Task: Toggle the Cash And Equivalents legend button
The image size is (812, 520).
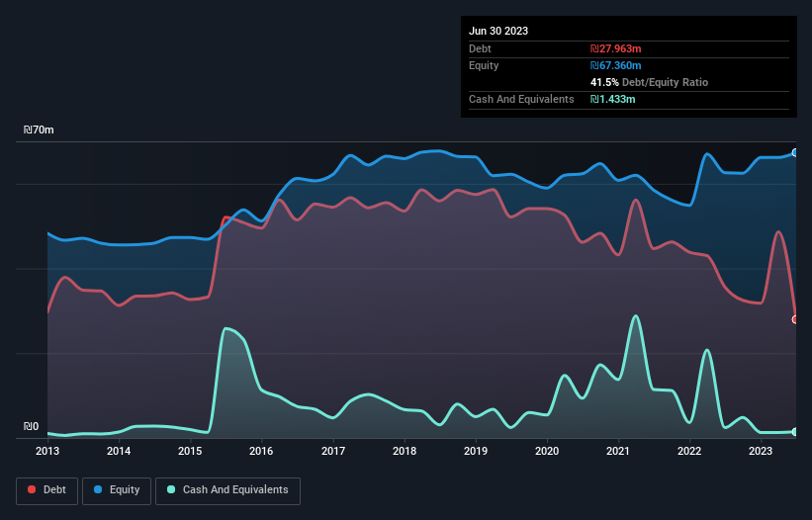Action: [x=227, y=490]
